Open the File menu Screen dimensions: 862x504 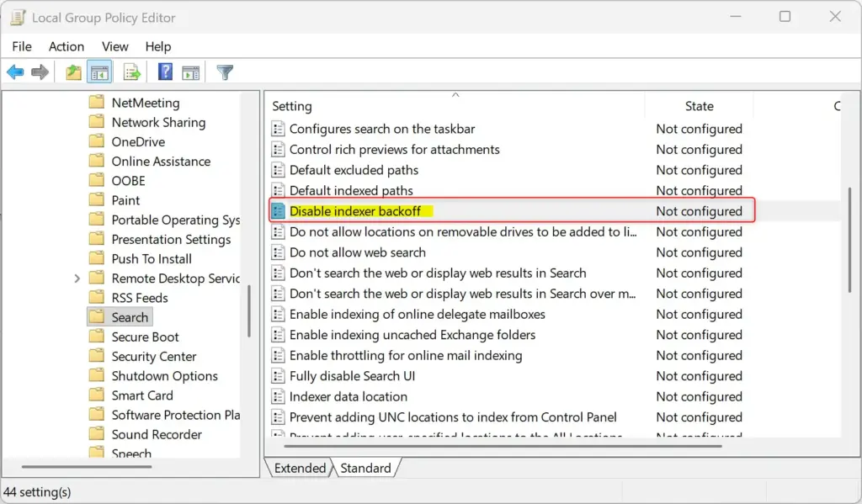22,47
